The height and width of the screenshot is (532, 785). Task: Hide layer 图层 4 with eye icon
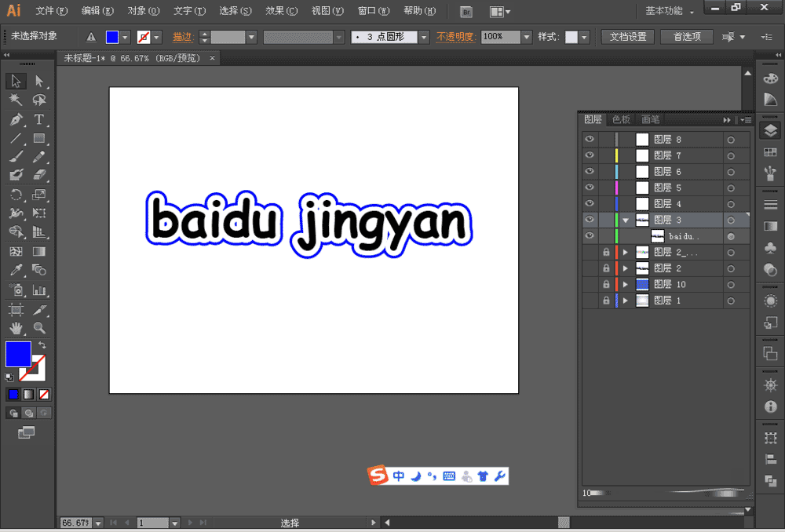(590, 203)
